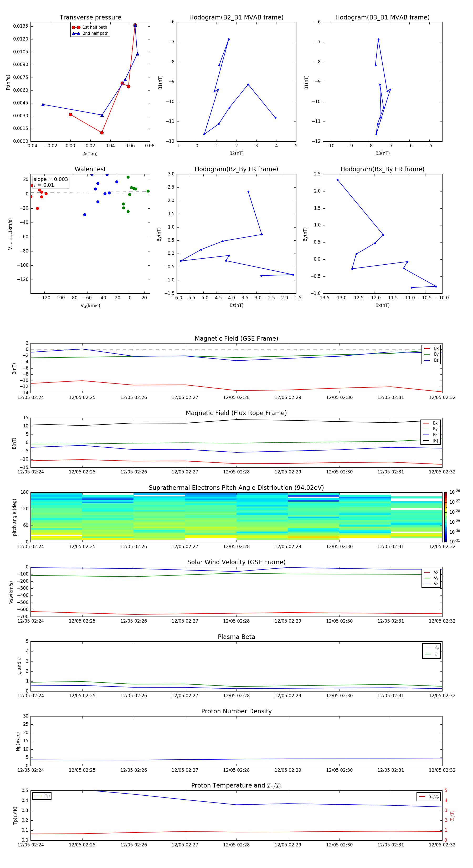Select the "1st half path" legend entry
This screenshot has height=868, width=473.
[90, 27]
